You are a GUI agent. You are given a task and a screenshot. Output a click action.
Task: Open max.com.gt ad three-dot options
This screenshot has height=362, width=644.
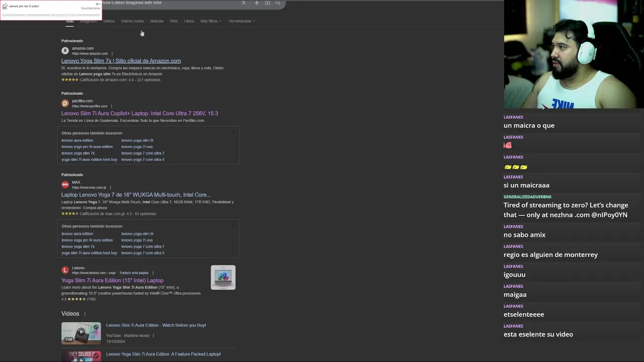click(x=110, y=188)
